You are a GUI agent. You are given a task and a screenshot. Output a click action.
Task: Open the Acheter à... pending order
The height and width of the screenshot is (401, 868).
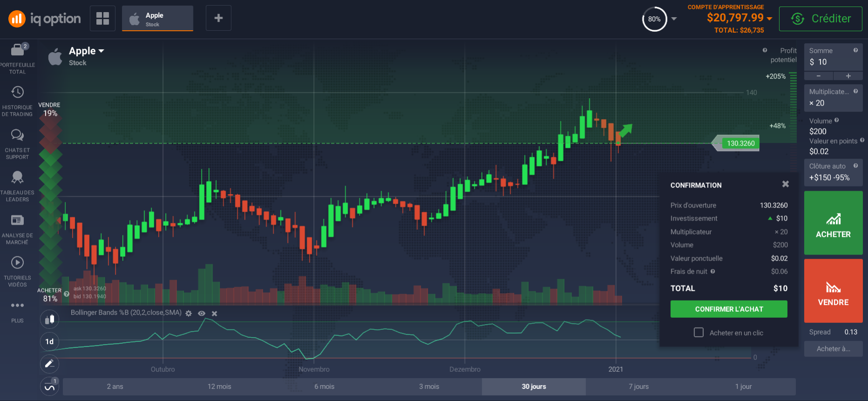pyautogui.click(x=833, y=349)
